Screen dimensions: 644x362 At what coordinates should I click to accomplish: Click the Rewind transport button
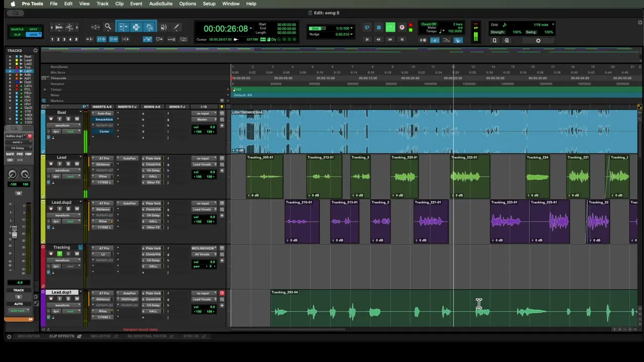tap(378, 40)
